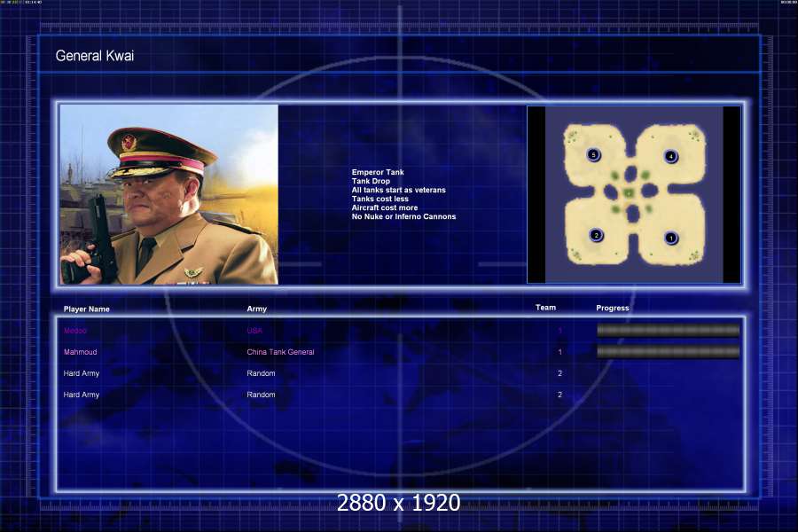Choose start position marker 2 on minimap
Image resolution: width=798 pixels, height=532 pixels.
(x=596, y=235)
